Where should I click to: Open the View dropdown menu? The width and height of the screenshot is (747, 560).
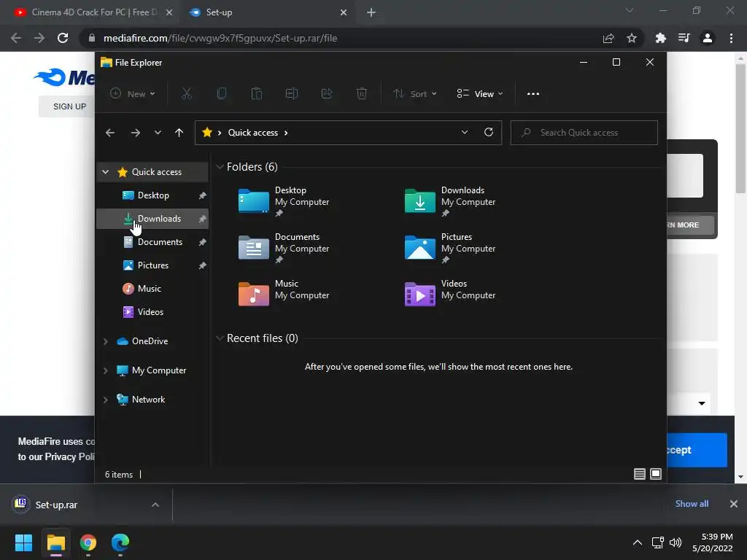tap(480, 94)
